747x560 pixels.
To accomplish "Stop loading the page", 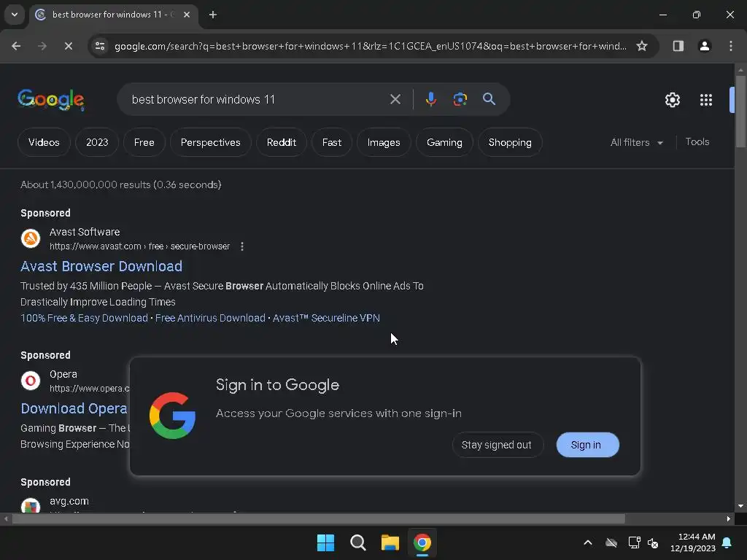I will [69, 46].
